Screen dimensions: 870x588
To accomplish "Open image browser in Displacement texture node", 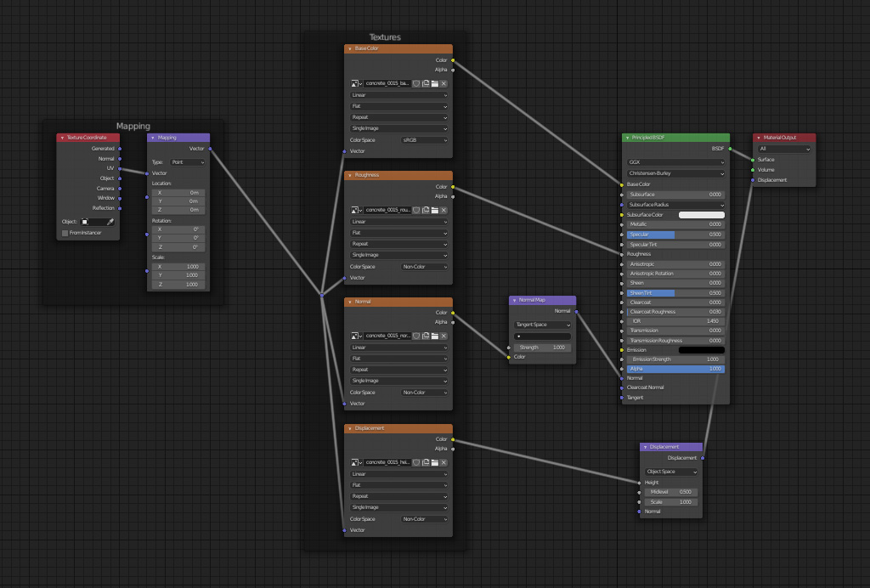I will [356, 462].
